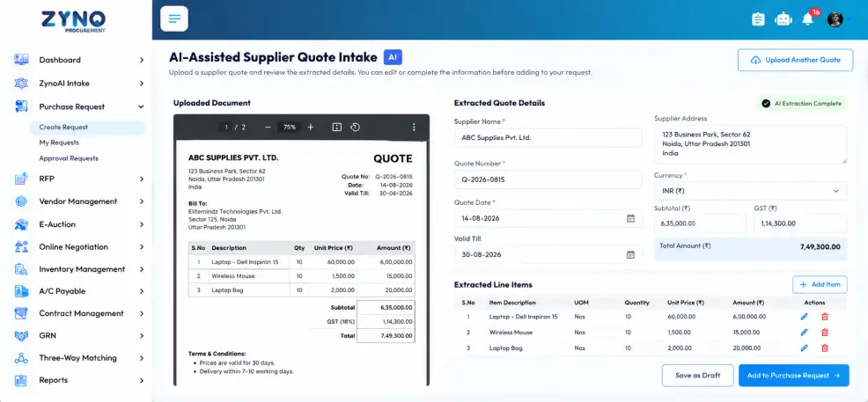Viewport: 868px width, 402px height.
Task: Click the A/C Payable sidebar icon
Action: pyautogui.click(x=21, y=291)
